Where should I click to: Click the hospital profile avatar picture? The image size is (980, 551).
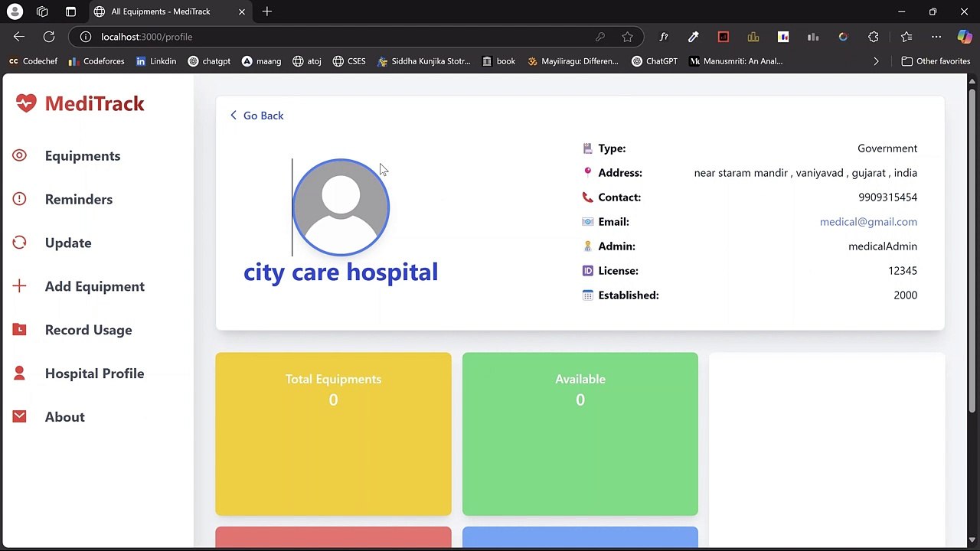click(341, 207)
